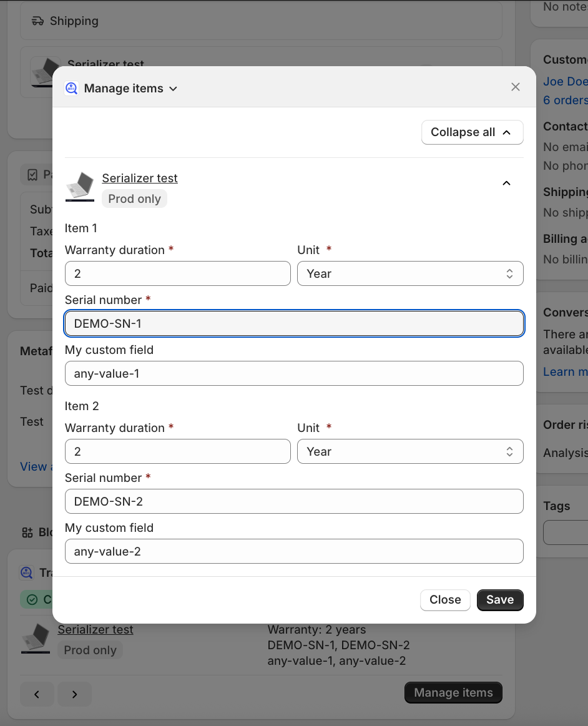Collapse the Serializer test product section
The image size is (588, 726).
point(506,183)
